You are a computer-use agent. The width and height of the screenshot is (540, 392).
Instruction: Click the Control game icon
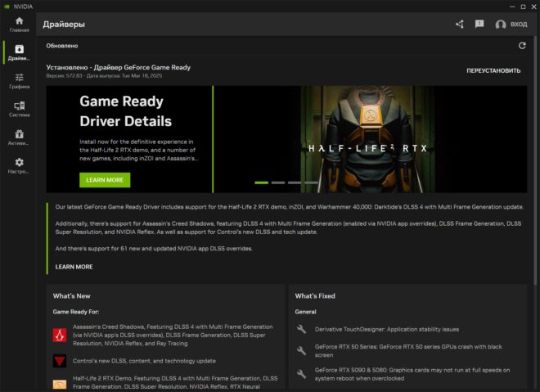pyautogui.click(x=60, y=361)
